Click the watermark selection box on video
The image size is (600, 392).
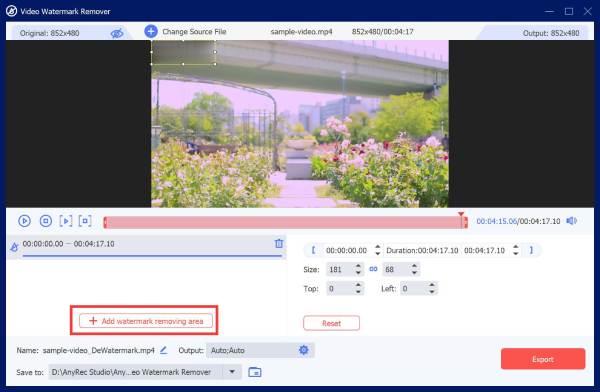(x=183, y=52)
